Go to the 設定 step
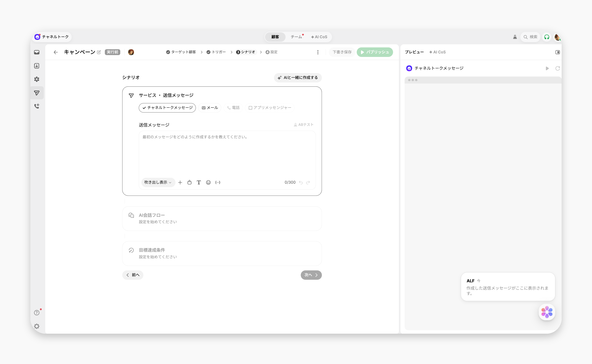This screenshot has height=364, width=592. (272, 52)
